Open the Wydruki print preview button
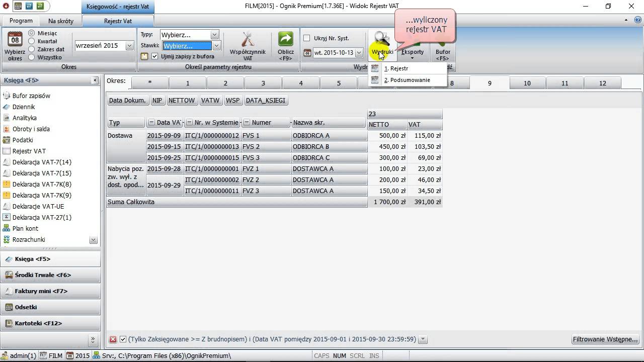644x362 pixels. (382, 44)
